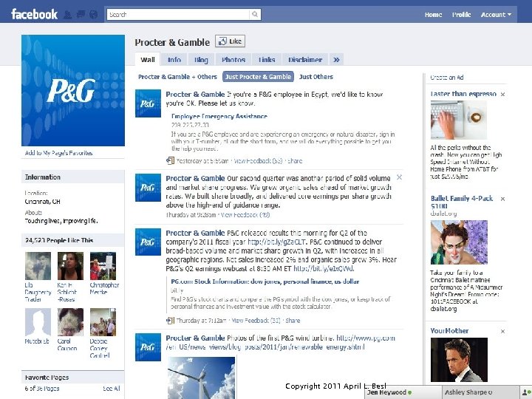Open 24,523 People Like This list
532x399 pixels.
coord(59,240)
